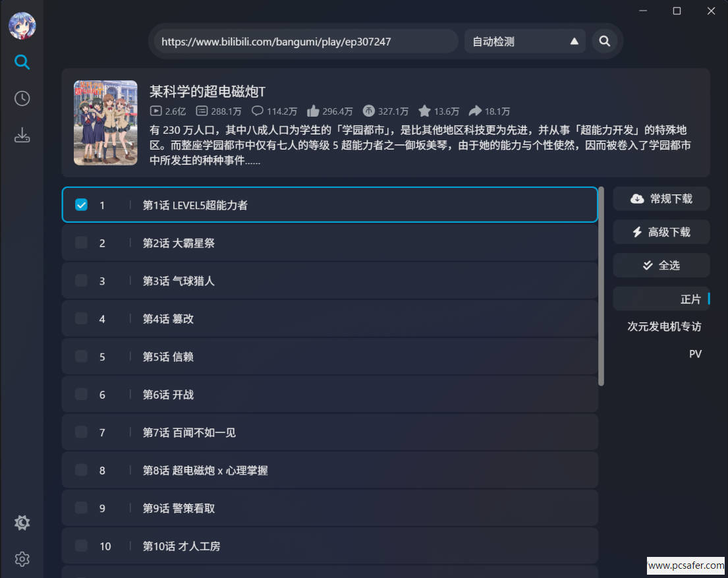The image size is (728, 578).
Task: Open the search page from the sidebar
Action: [22, 63]
